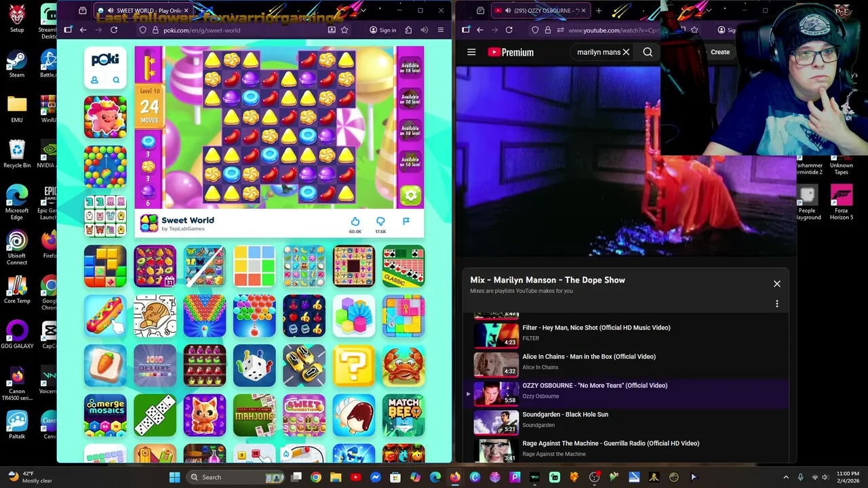This screenshot has width=868, height=488.
Task: Open the red crab game tile
Action: (403, 366)
